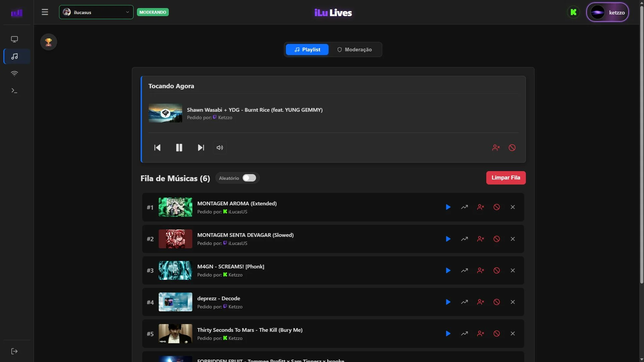Image resolution: width=644 pixels, height=362 pixels.
Task: Toggle the Aleatório shuffle switch
Action: (x=249, y=178)
